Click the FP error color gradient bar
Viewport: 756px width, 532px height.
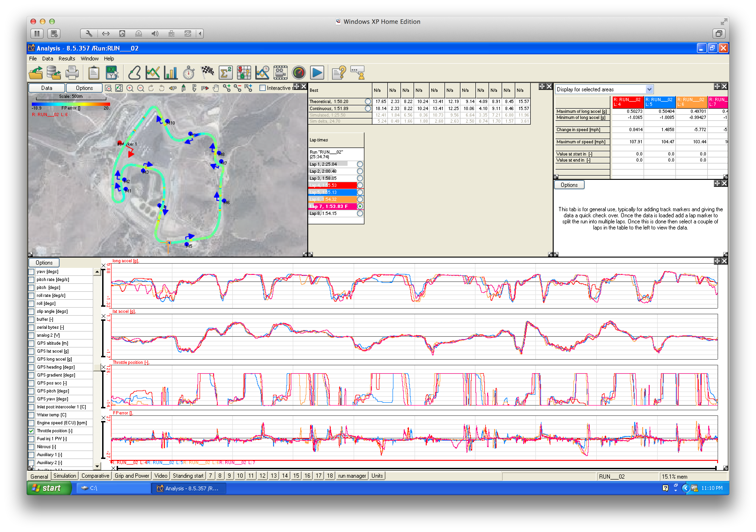(71, 104)
